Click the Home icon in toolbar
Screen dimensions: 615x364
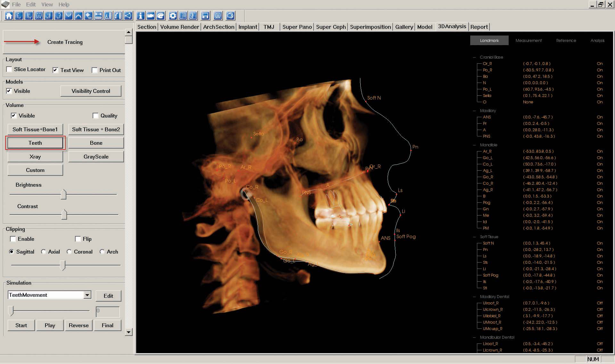(9, 15)
